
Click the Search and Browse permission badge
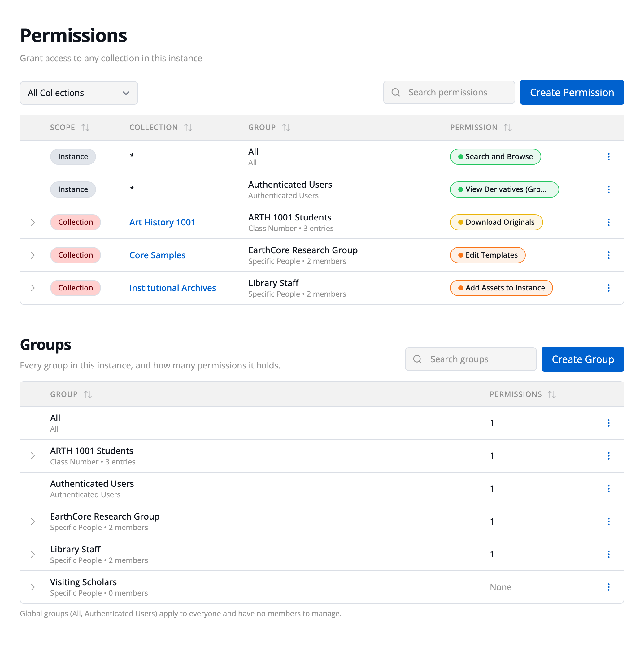(x=495, y=157)
